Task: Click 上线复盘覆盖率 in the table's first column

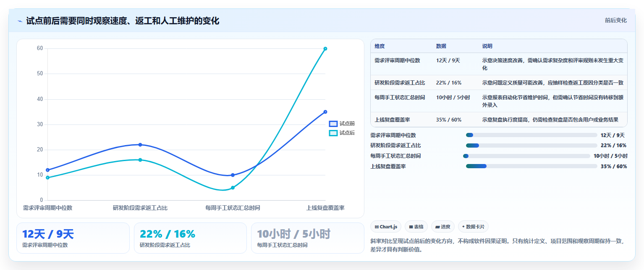Action: click(392, 119)
